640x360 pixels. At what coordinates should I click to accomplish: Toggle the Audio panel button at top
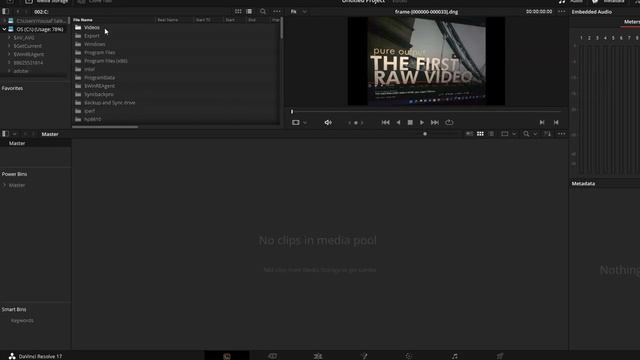(x=571, y=2)
